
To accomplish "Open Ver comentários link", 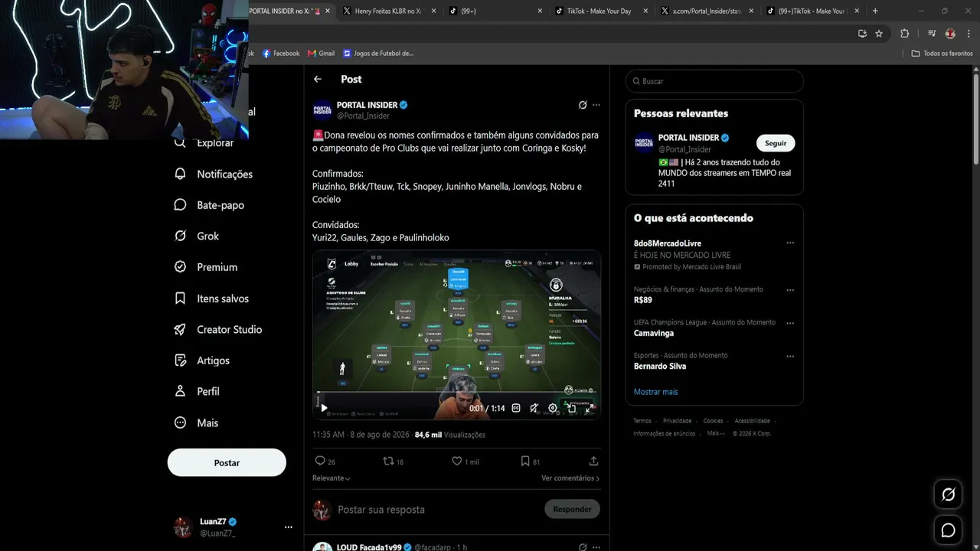I will [x=570, y=478].
